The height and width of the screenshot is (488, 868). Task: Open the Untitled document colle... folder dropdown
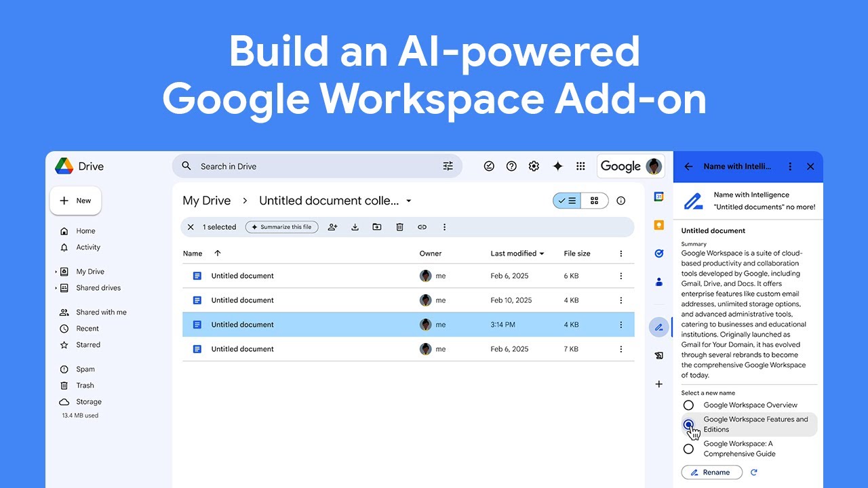(408, 201)
